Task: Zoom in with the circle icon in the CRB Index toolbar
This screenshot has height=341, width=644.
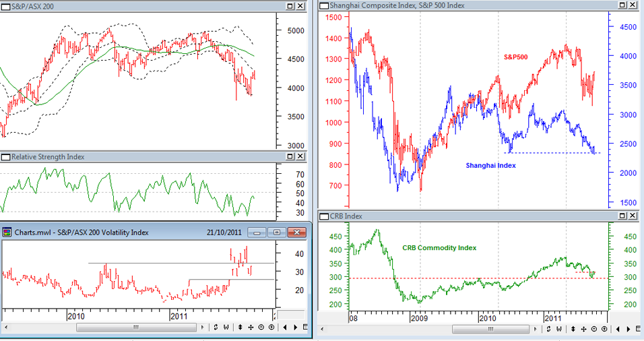Action: (x=604, y=329)
